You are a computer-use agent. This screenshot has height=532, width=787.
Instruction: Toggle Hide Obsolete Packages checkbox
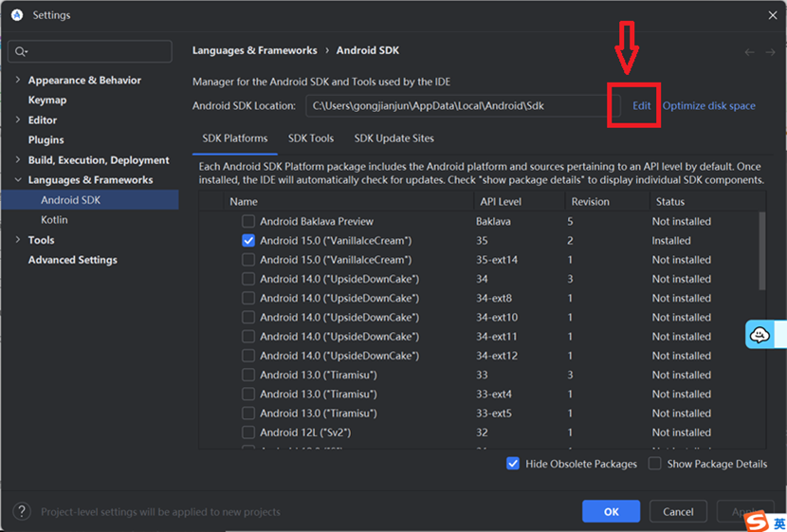coord(513,464)
